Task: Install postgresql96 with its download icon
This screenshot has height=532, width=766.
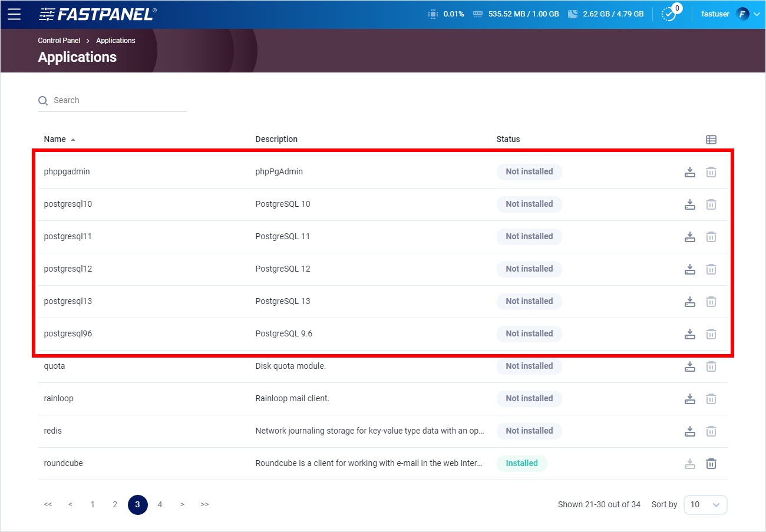Action: coord(690,334)
